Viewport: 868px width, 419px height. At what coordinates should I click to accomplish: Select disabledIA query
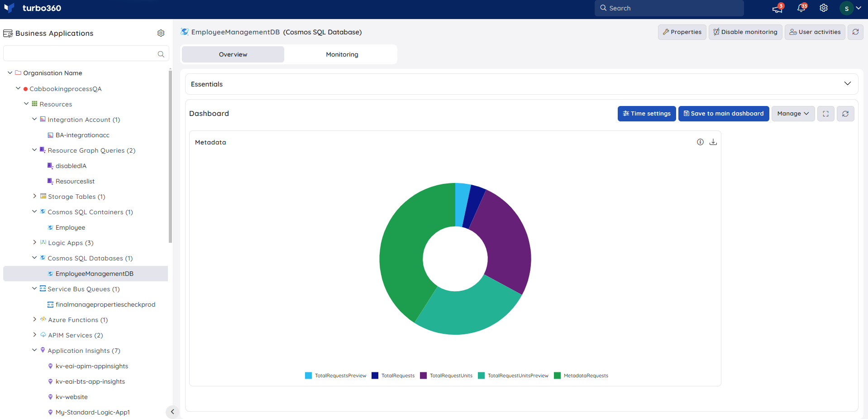pos(71,166)
